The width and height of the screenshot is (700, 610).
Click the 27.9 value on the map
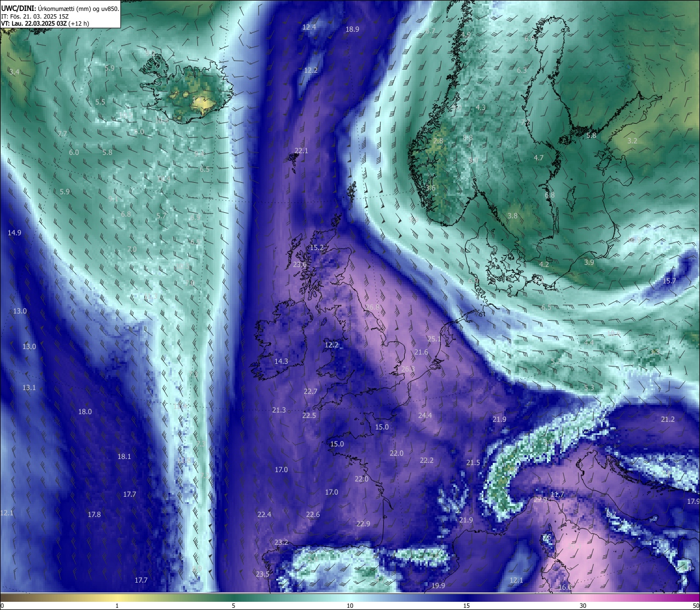tap(540, 500)
